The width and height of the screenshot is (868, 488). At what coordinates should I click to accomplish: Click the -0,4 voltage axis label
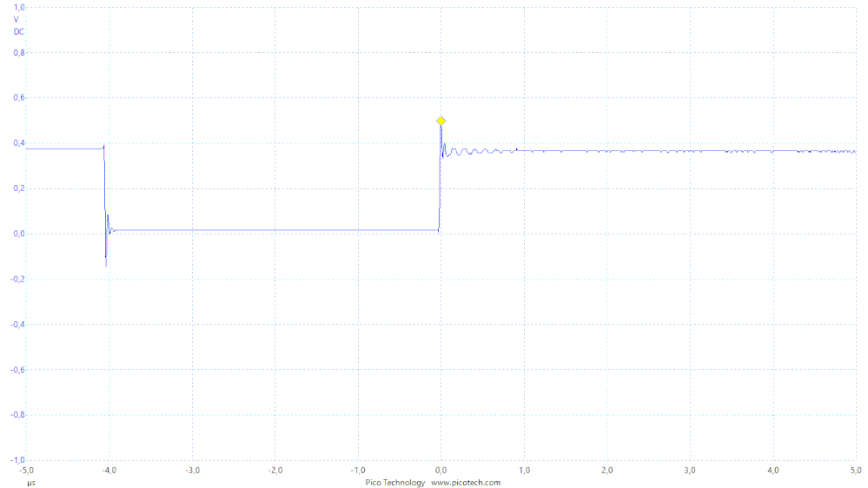click(x=17, y=324)
